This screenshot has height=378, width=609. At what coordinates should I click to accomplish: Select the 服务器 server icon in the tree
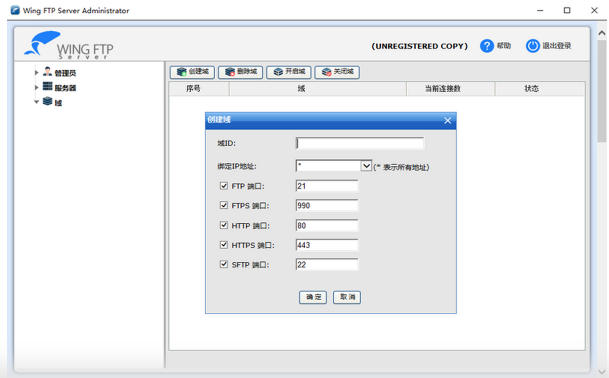tap(47, 86)
